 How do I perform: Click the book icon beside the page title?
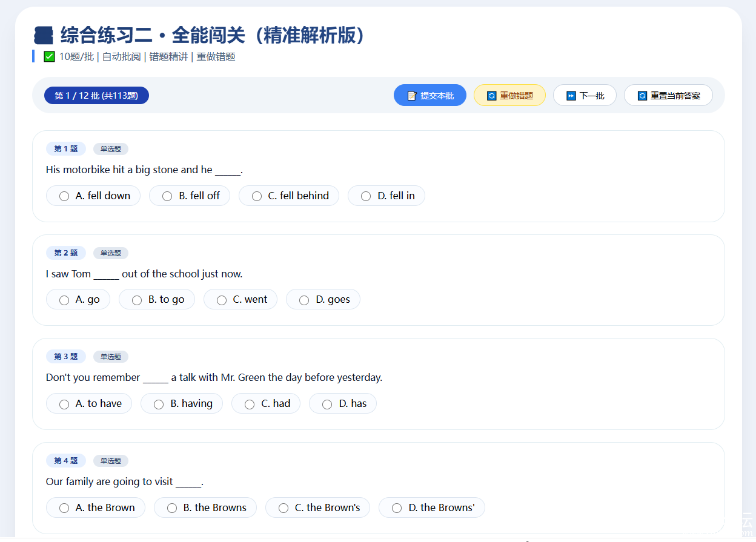click(x=44, y=35)
